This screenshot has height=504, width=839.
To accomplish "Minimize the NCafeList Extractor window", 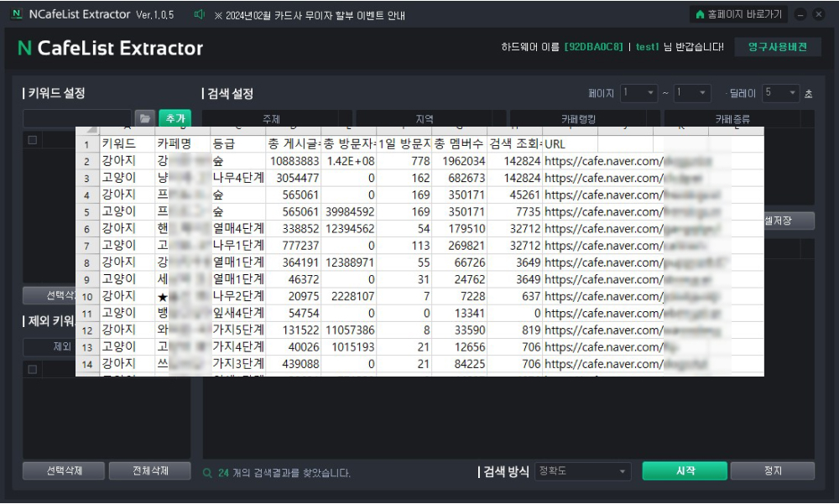I will 800,14.
